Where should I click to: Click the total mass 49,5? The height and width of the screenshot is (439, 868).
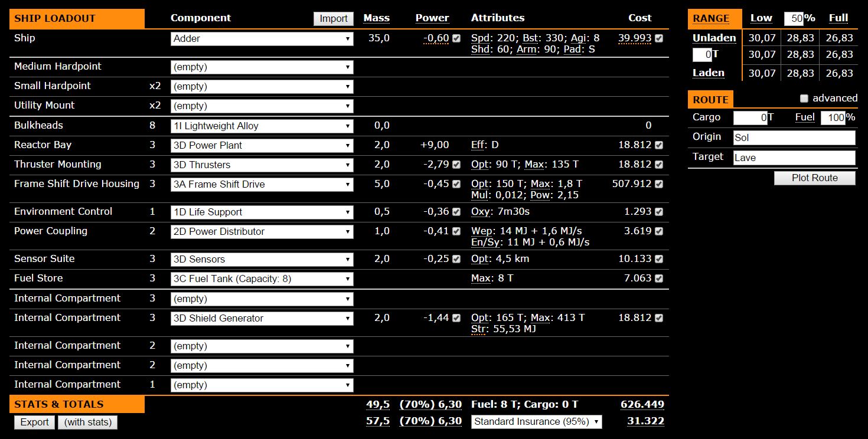point(378,405)
